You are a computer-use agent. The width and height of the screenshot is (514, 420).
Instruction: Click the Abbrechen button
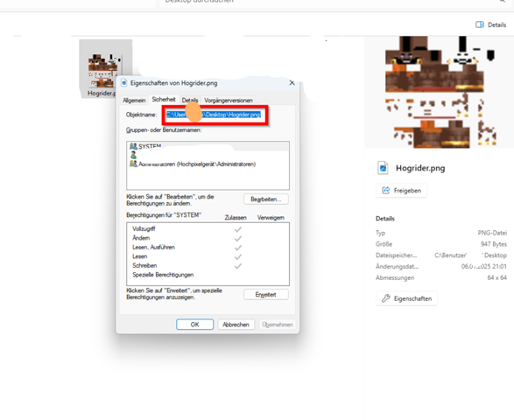(x=236, y=325)
